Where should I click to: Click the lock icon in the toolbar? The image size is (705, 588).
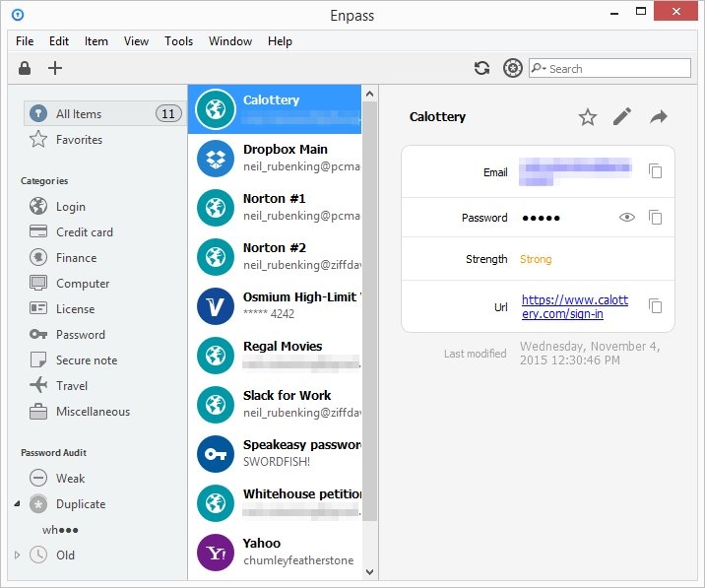[x=25, y=68]
